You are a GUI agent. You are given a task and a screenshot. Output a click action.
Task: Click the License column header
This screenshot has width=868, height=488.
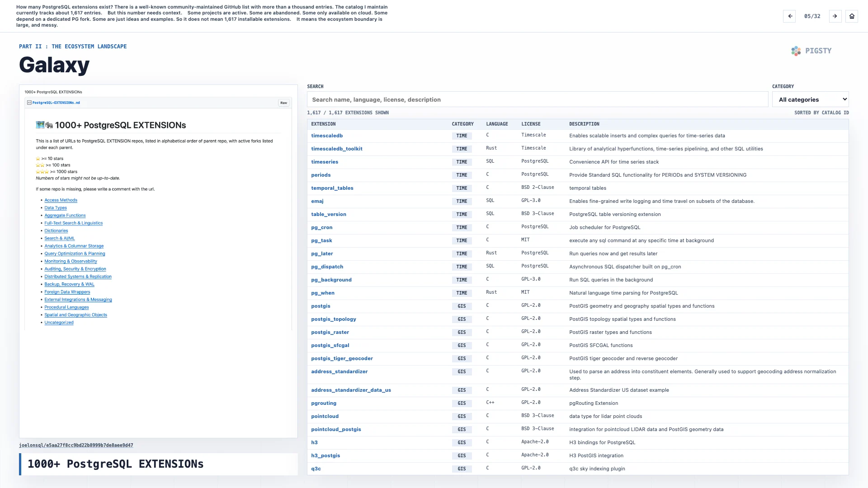pyautogui.click(x=531, y=124)
